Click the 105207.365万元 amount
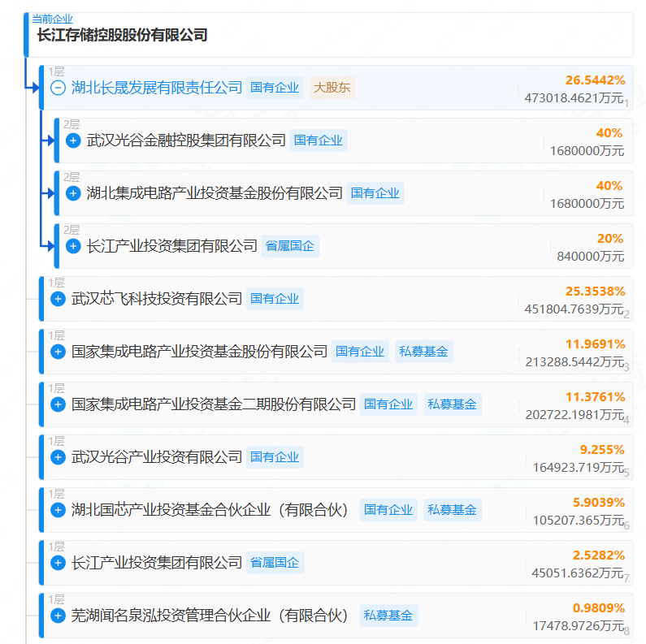This screenshot has height=644, width=646. pyautogui.click(x=579, y=520)
